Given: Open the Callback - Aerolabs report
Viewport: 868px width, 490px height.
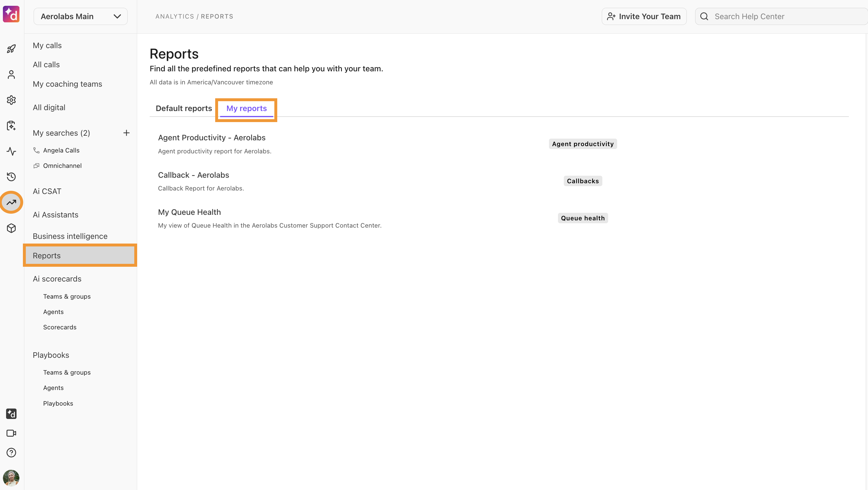Looking at the screenshot, I should pos(193,175).
